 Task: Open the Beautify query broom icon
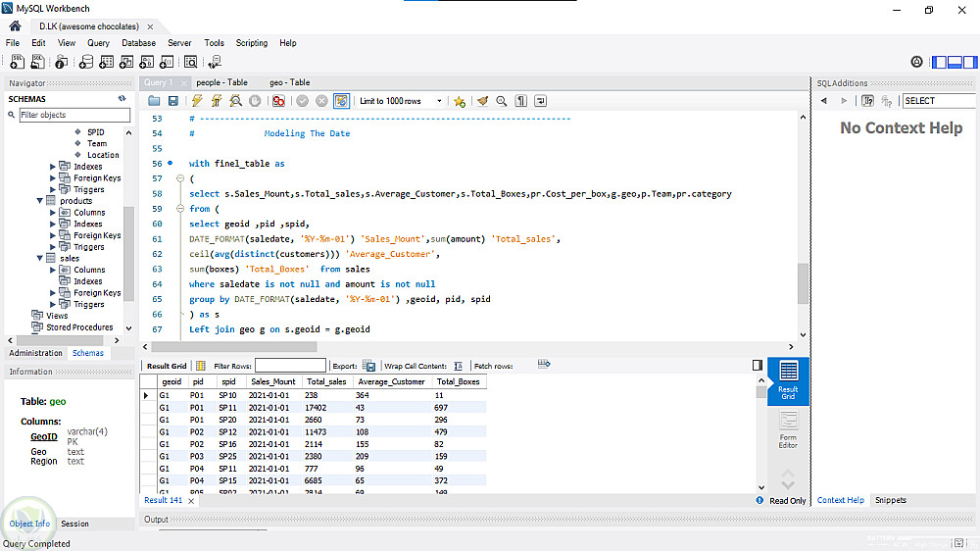(x=482, y=101)
